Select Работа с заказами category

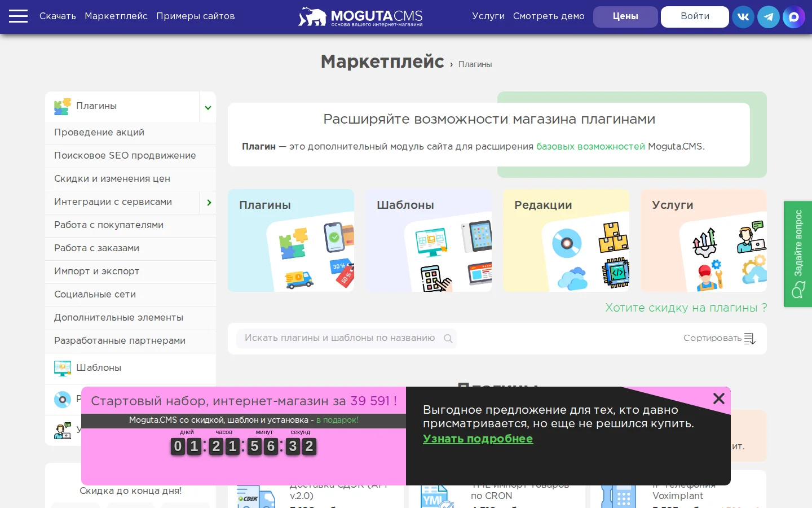point(130,248)
